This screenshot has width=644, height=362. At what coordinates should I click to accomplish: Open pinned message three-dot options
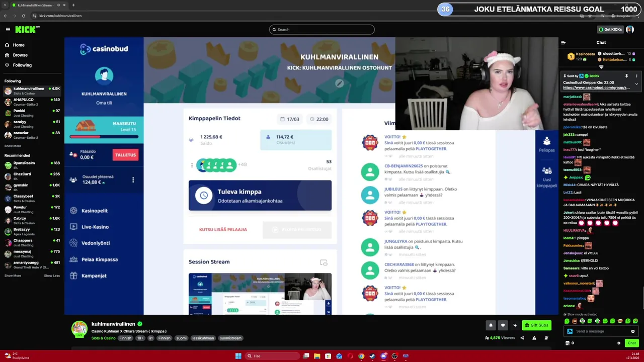coord(636,76)
